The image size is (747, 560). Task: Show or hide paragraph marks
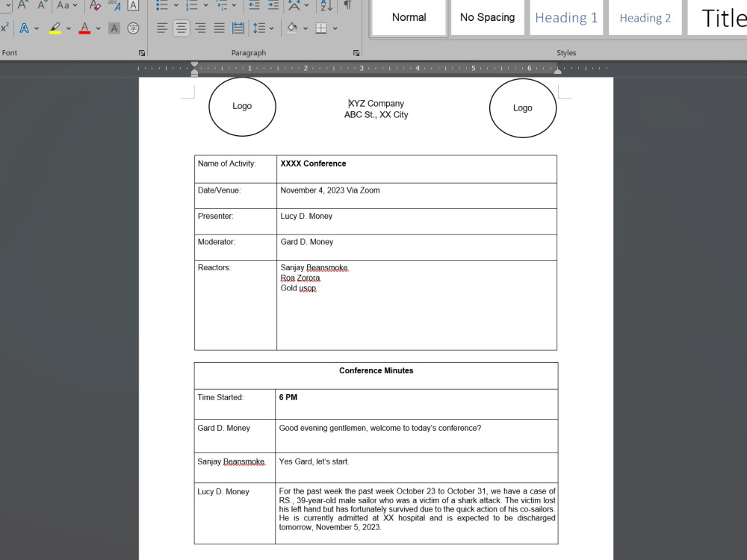(348, 5)
